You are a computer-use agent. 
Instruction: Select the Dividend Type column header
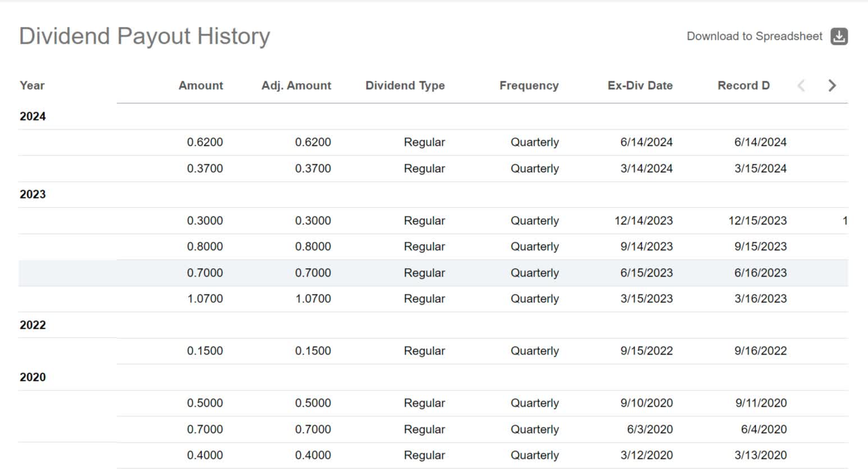(x=405, y=85)
